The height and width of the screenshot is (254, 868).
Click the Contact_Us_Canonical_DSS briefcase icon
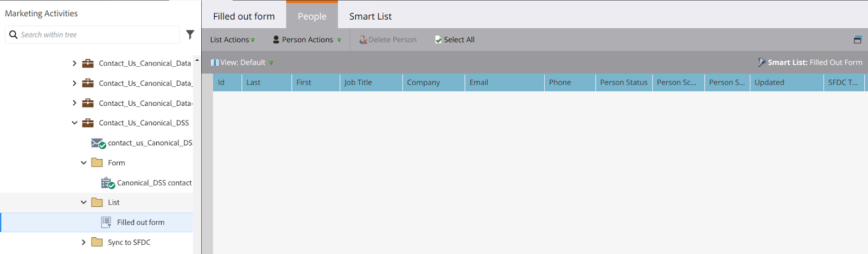[88, 123]
